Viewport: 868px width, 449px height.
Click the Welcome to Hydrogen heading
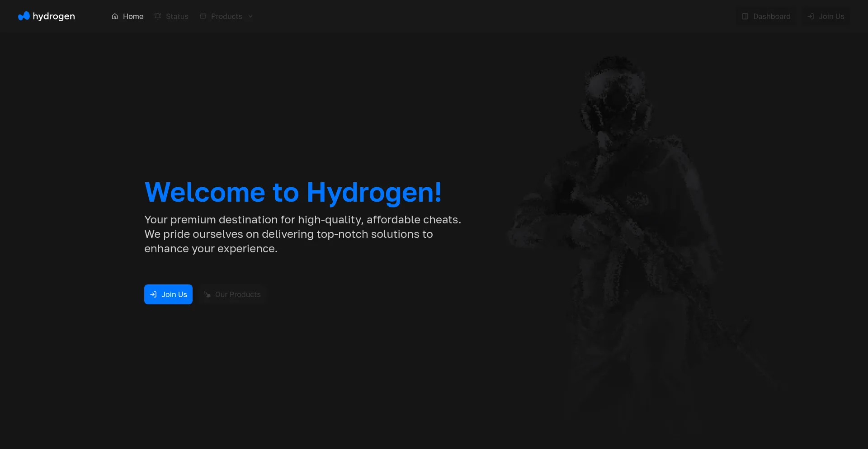(x=293, y=192)
